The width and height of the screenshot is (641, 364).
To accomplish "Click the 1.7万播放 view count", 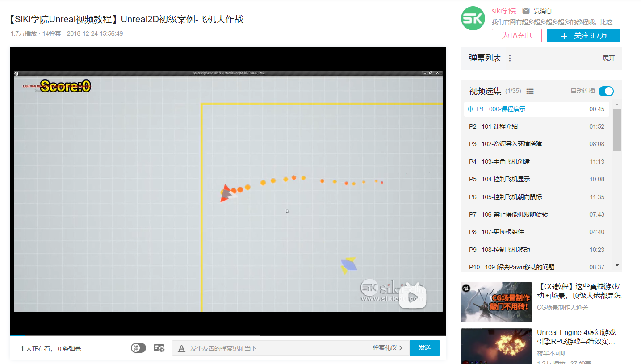I will coord(24,33).
